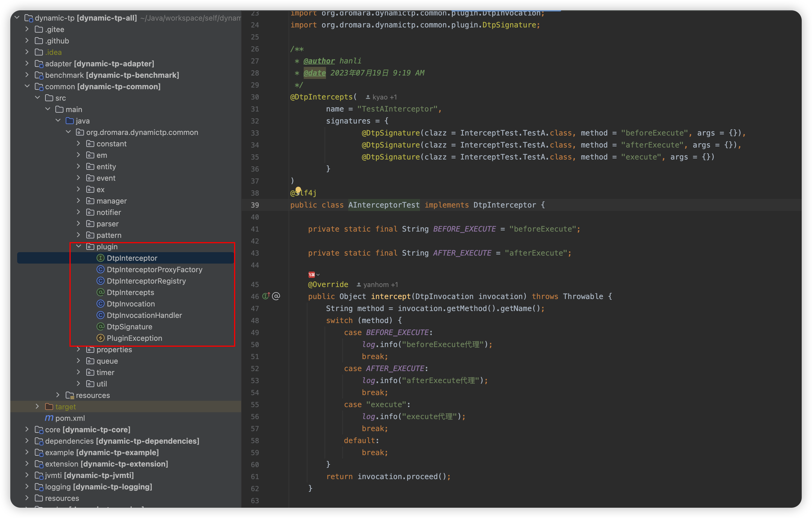Click the DtpSignature annotation icon in tree

point(101,326)
